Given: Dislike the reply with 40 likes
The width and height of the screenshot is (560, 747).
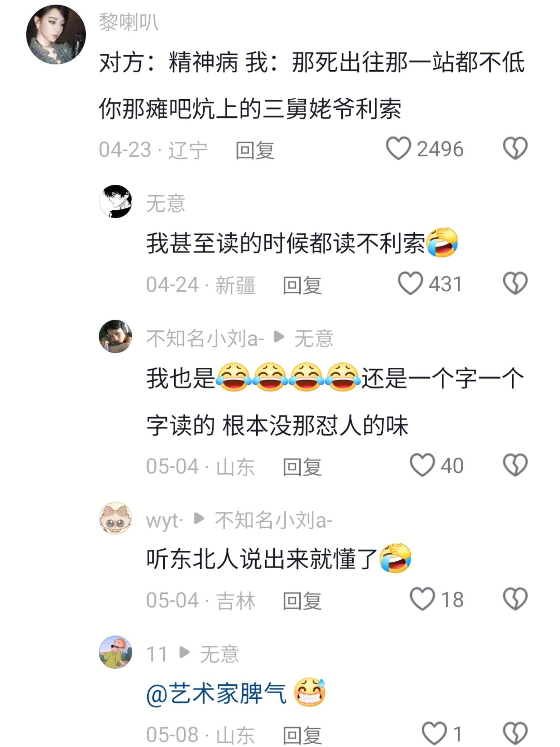Looking at the screenshot, I should click(x=515, y=465).
